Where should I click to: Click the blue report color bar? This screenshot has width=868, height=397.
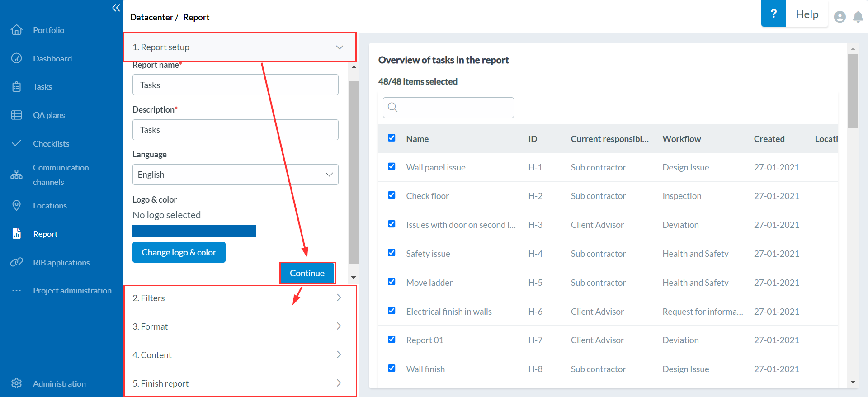coord(194,232)
